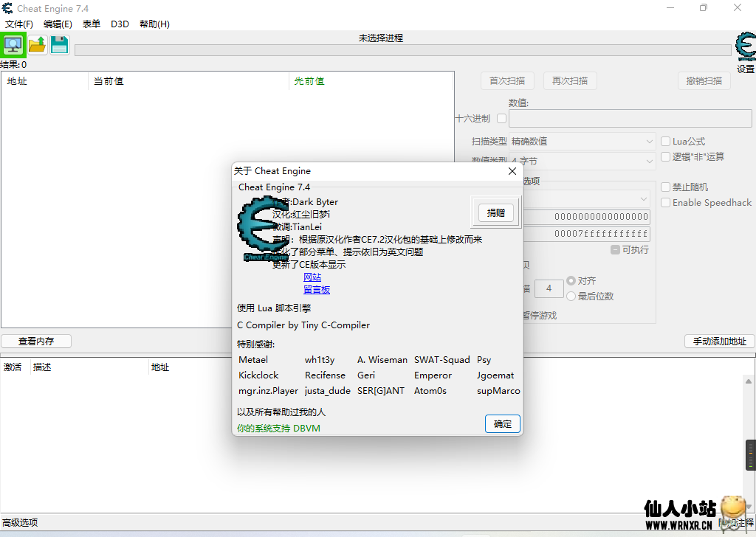Open the 留言板 link

click(317, 289)
